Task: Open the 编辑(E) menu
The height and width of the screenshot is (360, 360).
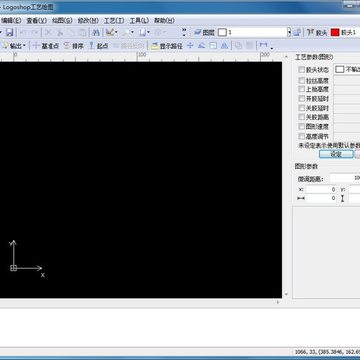Action: [11, 21]
